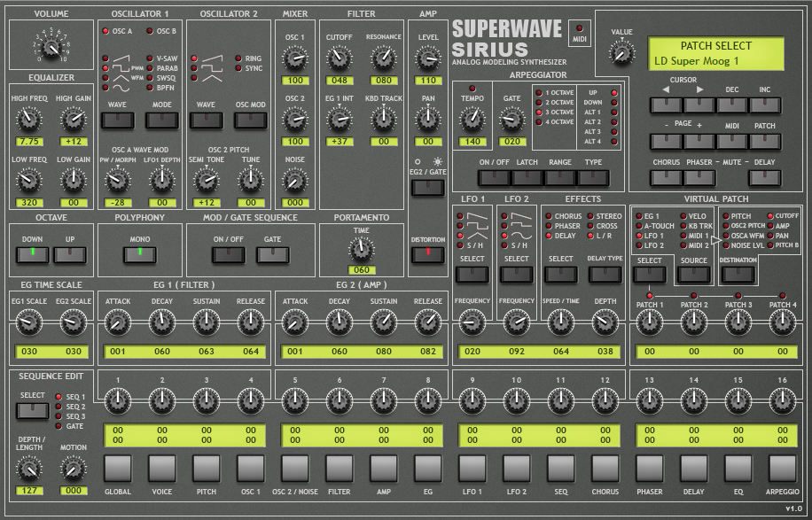
Task: Open the FILTER edit page
Action: (x=340, y=468)
